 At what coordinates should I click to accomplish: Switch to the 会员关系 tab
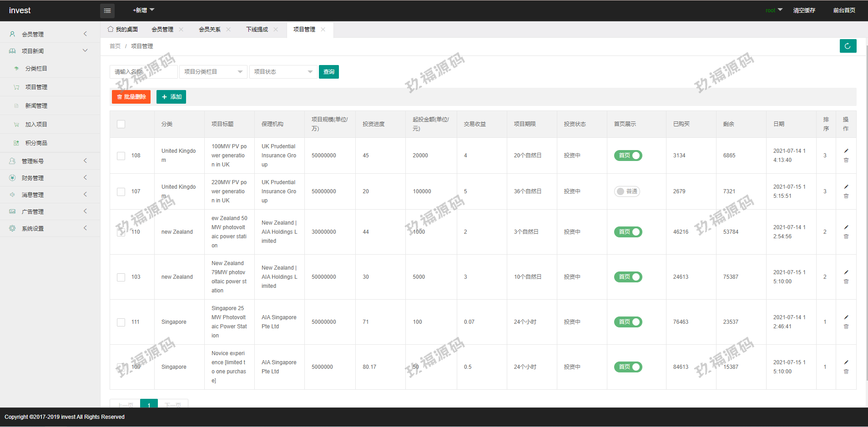coord(210,30)
